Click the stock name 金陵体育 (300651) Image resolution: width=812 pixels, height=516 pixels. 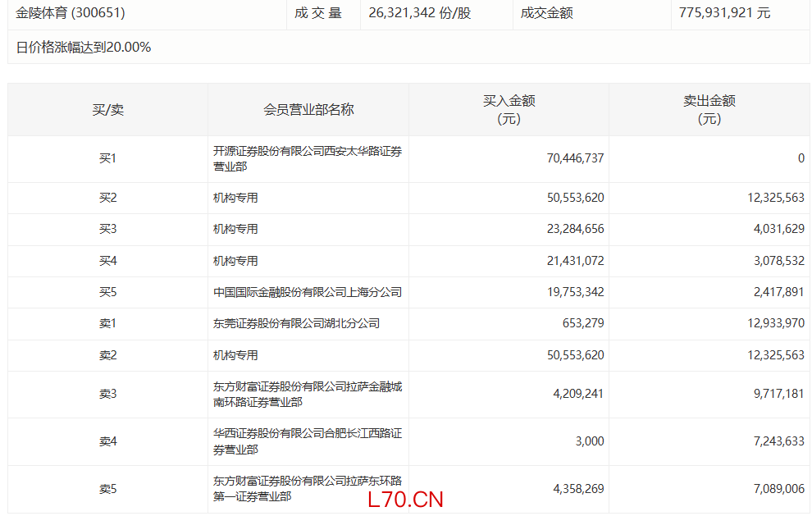(71, 13)
